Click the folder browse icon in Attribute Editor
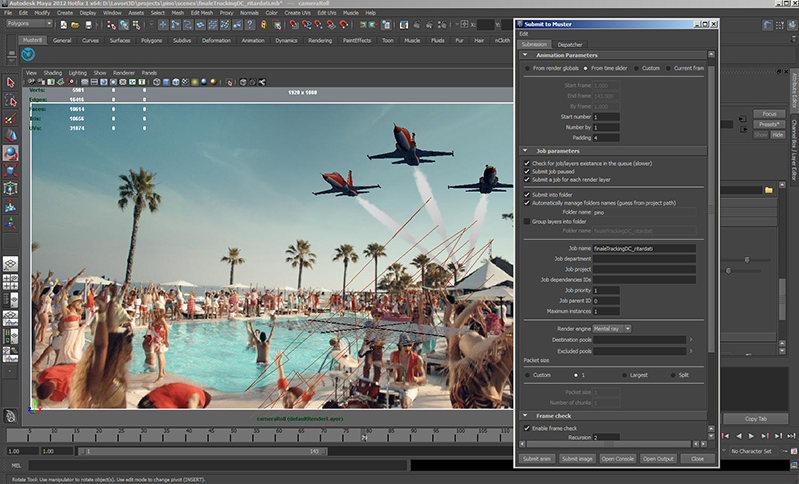799x484 pixels. pyautogui.click(x=768, y=190)
